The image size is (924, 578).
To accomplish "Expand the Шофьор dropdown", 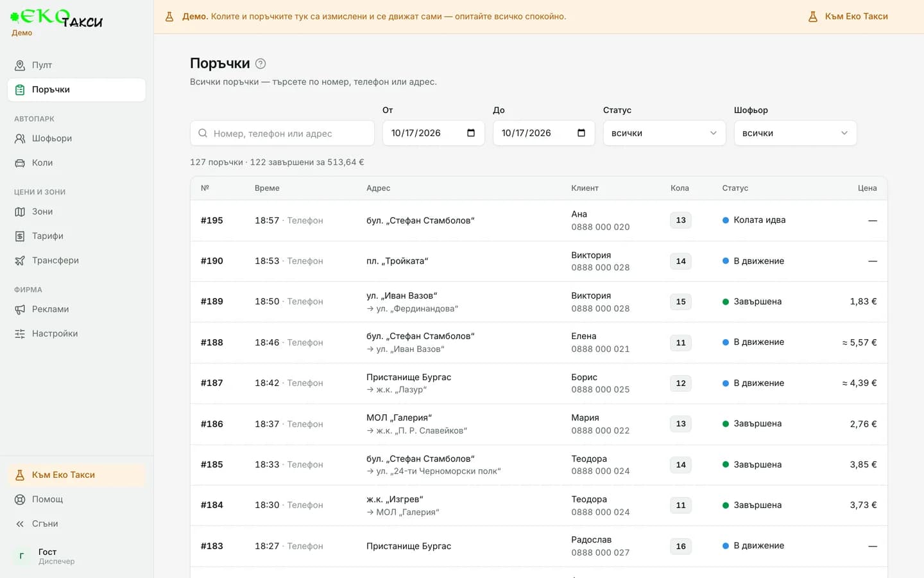I will 795,133.
